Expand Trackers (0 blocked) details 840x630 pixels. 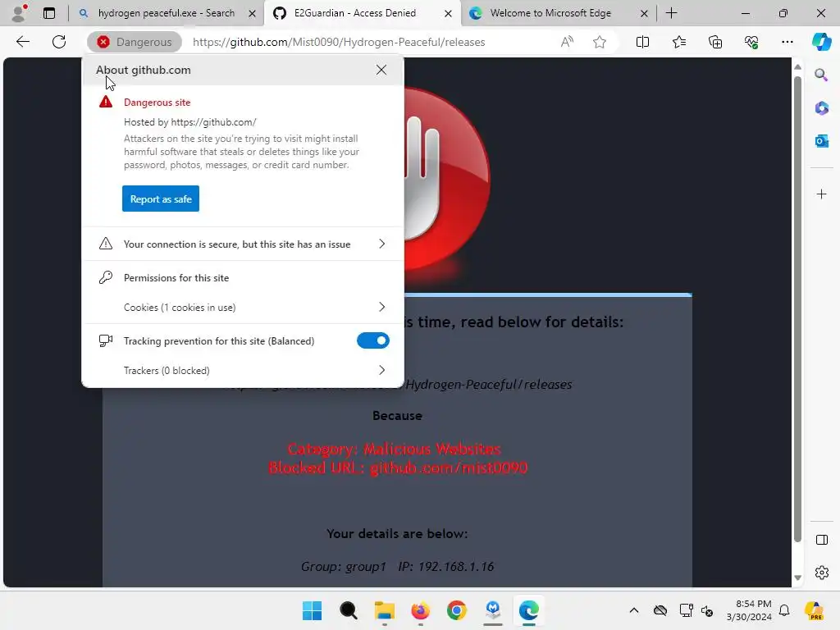243,370
